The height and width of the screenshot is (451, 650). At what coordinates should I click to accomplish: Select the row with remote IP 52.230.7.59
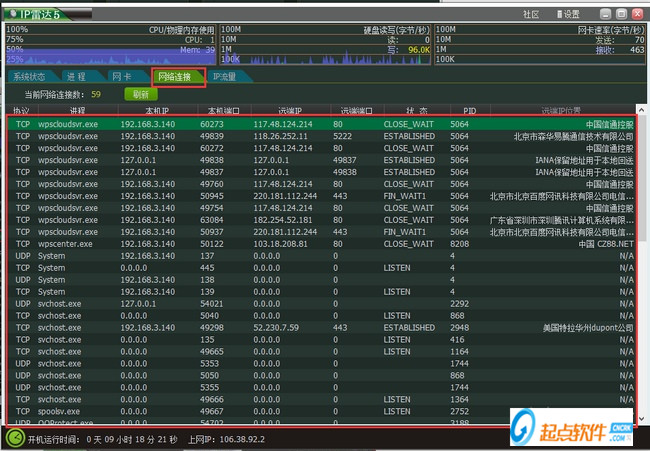click(x=321, y=328)
